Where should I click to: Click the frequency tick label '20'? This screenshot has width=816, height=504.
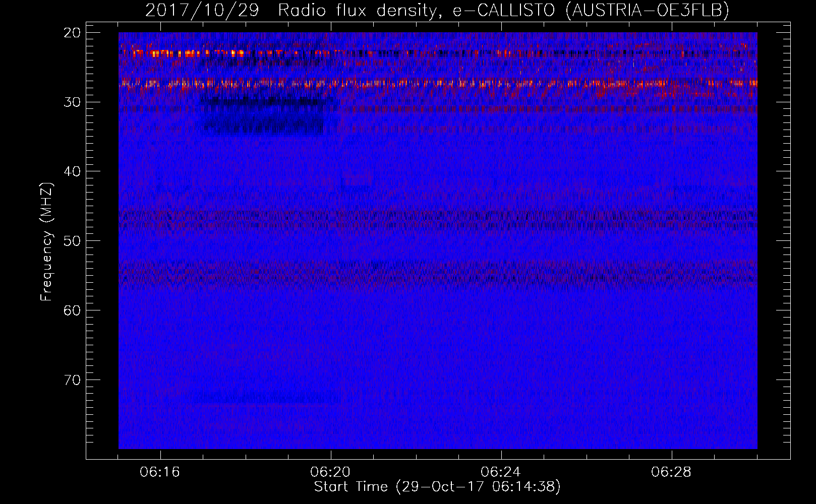[72, 33]
